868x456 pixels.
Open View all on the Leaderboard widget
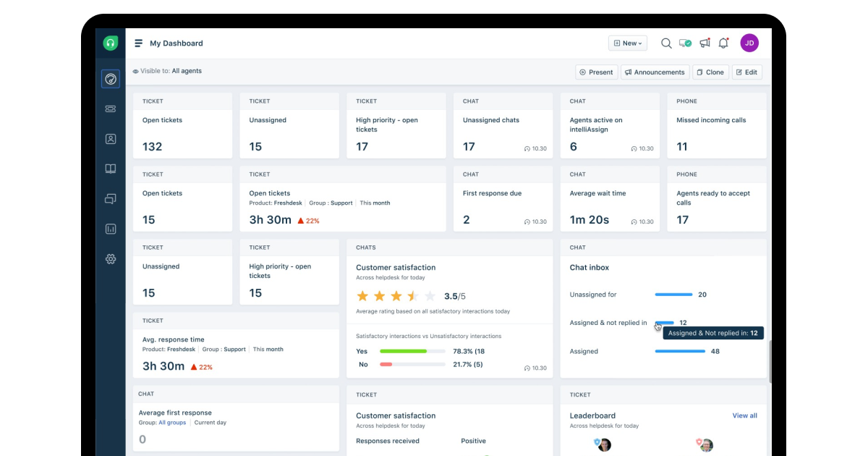coord(744,415)
